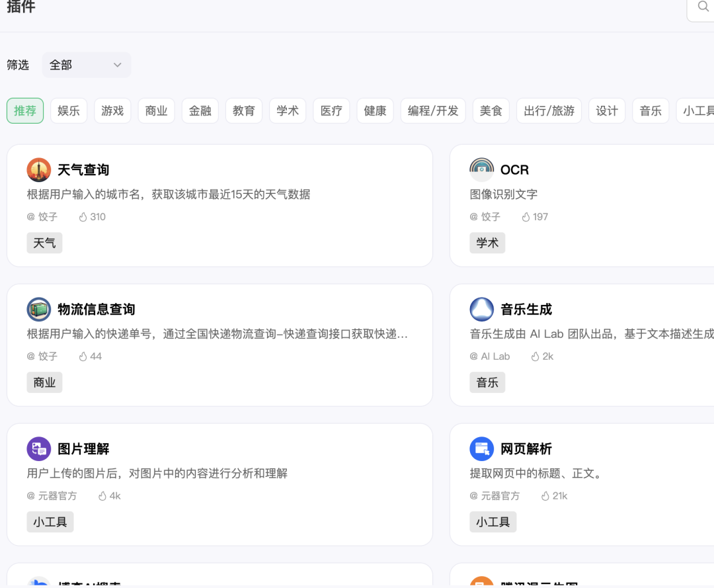Click the 物流信息查询 plugin icon

[x=39, y=310]
